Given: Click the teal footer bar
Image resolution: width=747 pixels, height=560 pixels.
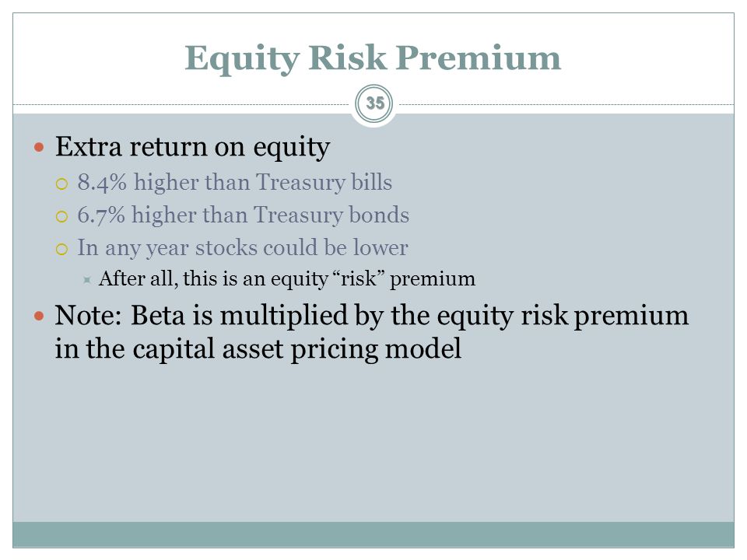Looking at the screenshot, I should click(373, 535).
